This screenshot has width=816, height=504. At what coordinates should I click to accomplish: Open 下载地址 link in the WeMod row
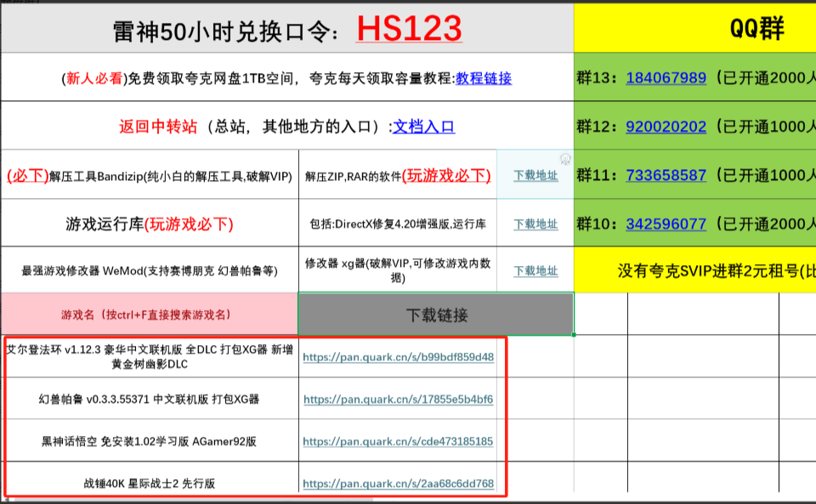(x=535, y=271)
